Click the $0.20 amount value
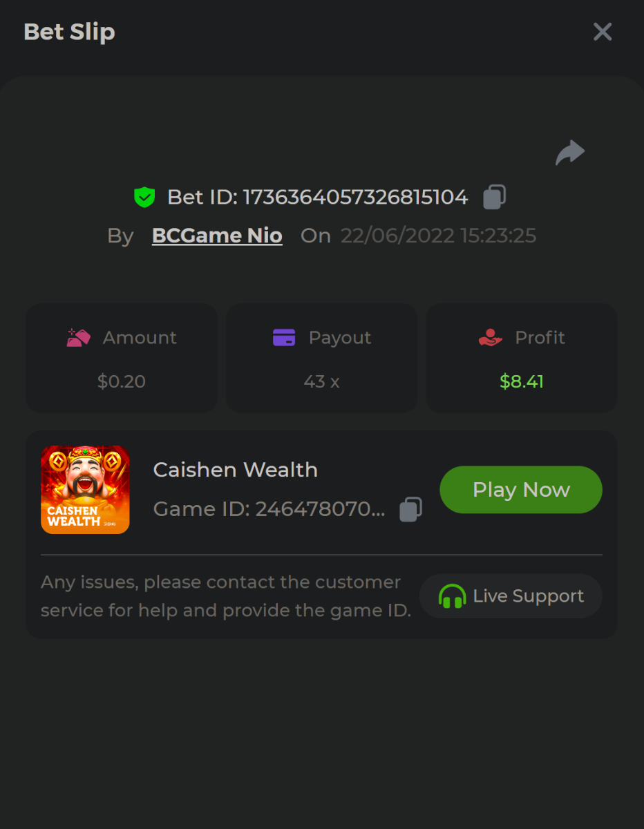Image resolution: width=644 pixels, height=829 pixels. tap(122, 381)
